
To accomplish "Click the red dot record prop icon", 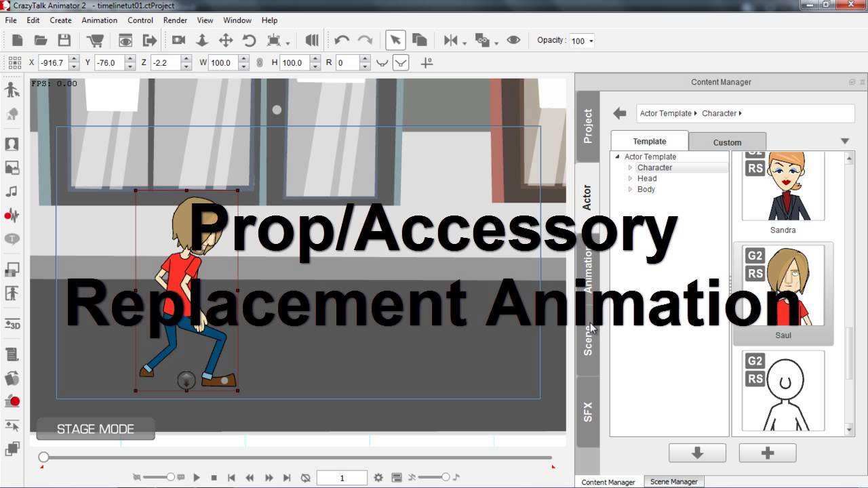I will coord(12,401).
